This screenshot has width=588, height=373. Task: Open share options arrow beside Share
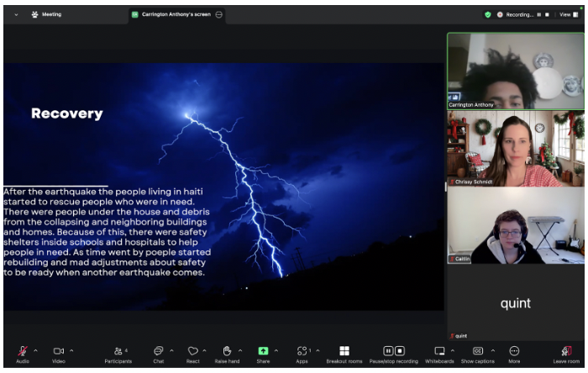[276, 351]
